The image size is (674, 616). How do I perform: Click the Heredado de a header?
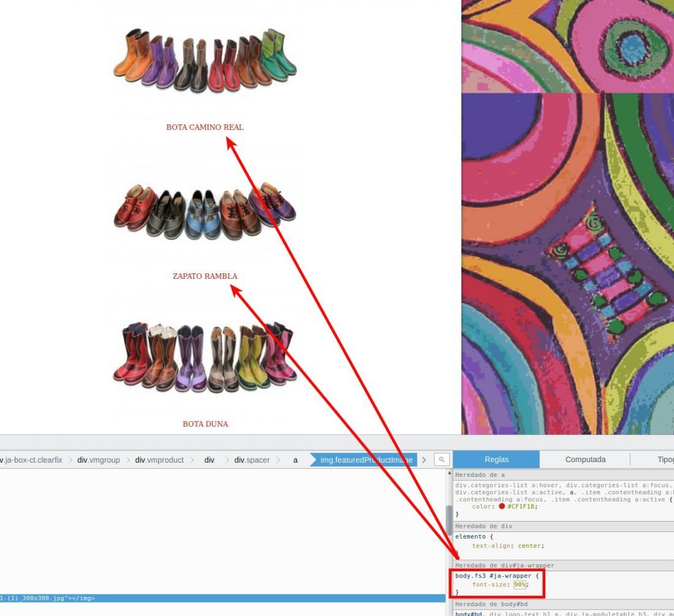click(564, 474)
